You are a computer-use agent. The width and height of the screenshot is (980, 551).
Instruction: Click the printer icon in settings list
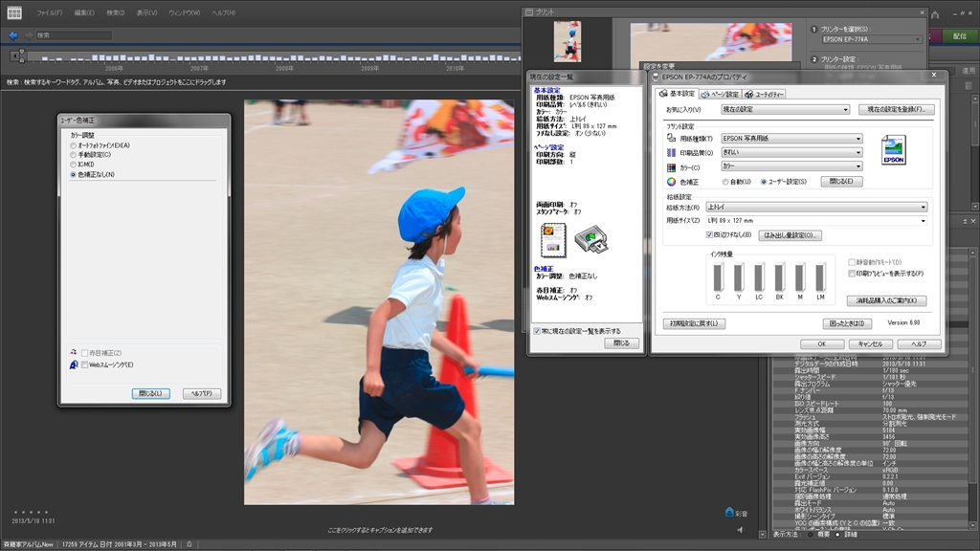coord(593,237)
